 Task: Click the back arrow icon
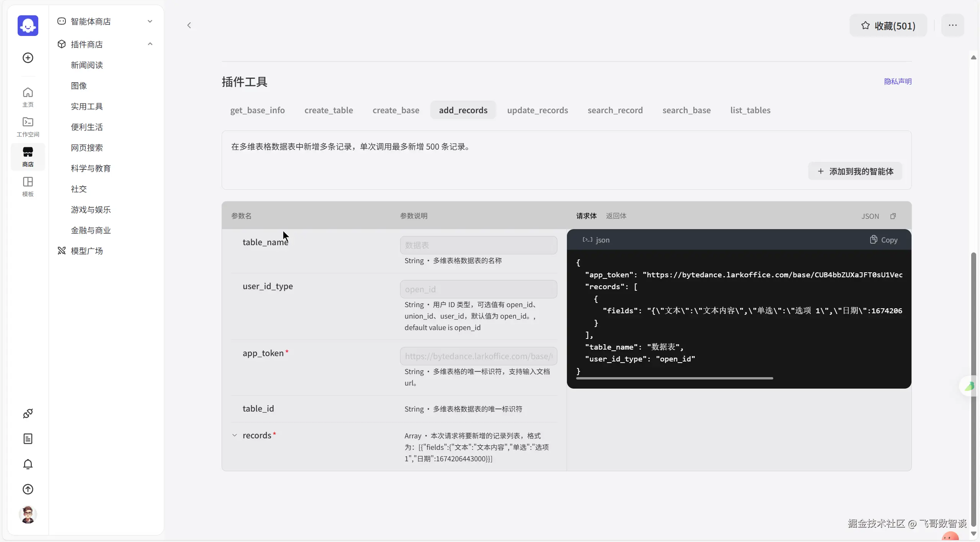[x=189, y=25]
